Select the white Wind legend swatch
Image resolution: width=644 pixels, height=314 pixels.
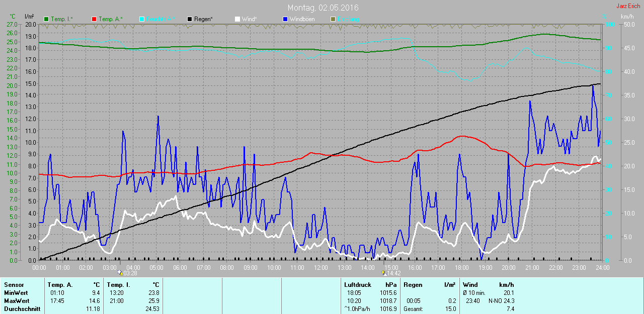tap(237, 19)
